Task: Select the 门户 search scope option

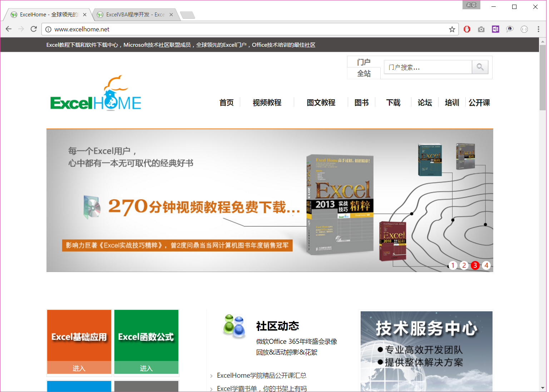Action: tap(363, 62)
